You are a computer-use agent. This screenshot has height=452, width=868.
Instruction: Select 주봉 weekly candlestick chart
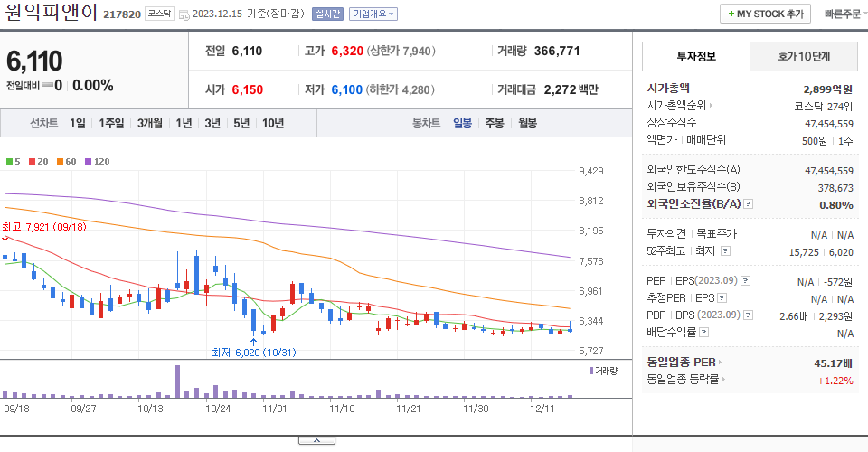pos(495,123)
